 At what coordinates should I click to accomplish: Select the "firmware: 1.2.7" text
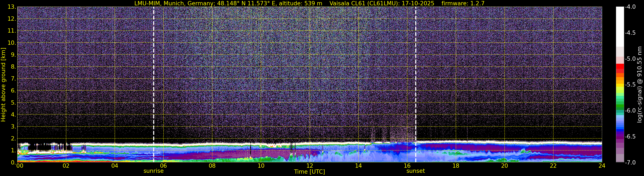pyautogui.click(x=463, y=3)
